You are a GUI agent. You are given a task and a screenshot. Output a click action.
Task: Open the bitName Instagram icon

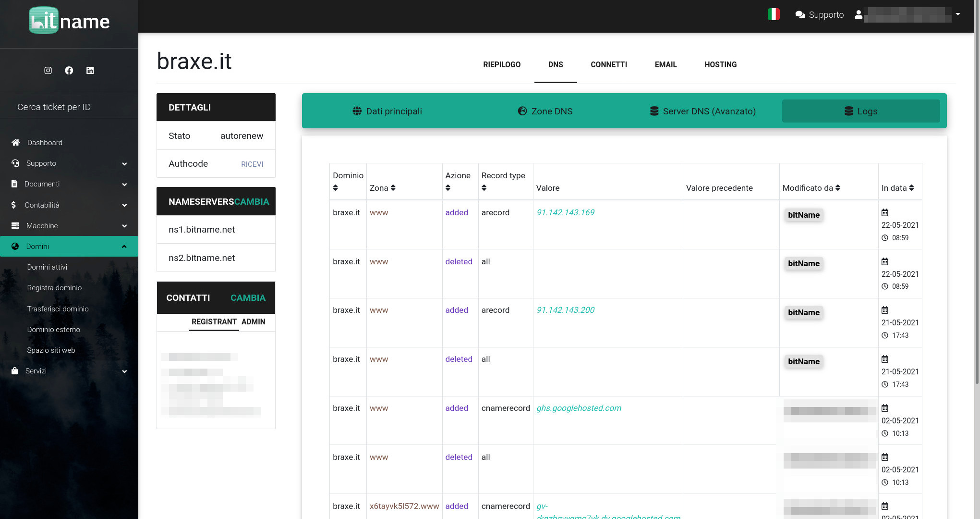48,71
